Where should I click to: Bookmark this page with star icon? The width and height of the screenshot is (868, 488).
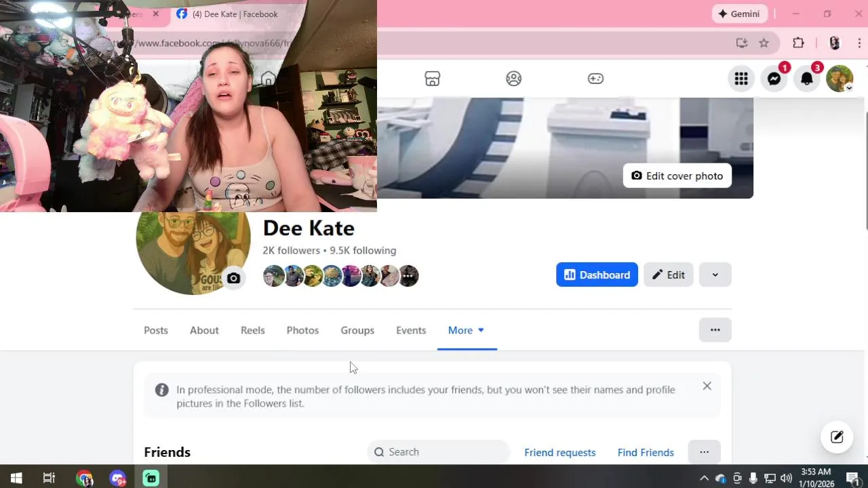pos(764,43)
